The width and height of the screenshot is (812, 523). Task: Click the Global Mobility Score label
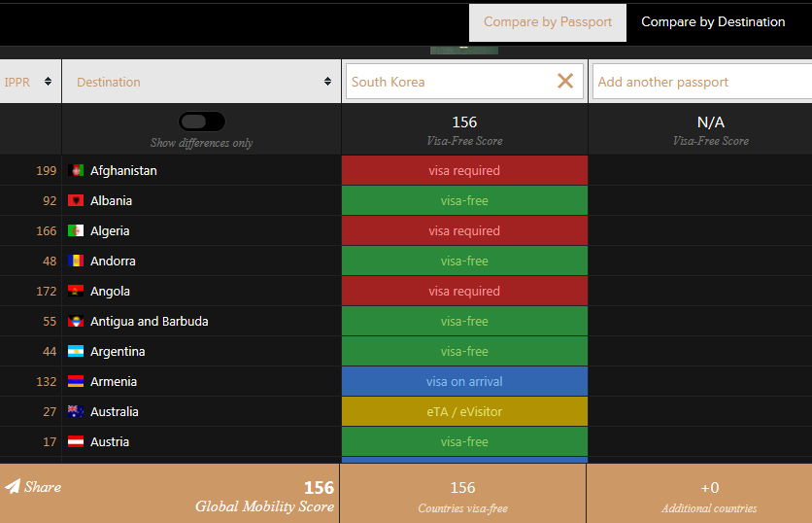coord(264,506)
